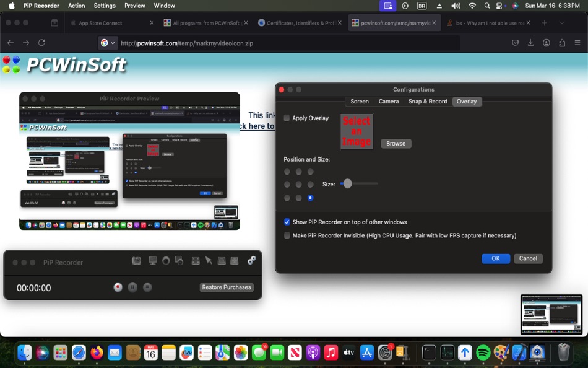Open the Window menu
Viewport: 588px width, 368px height.
pos(164,6)
